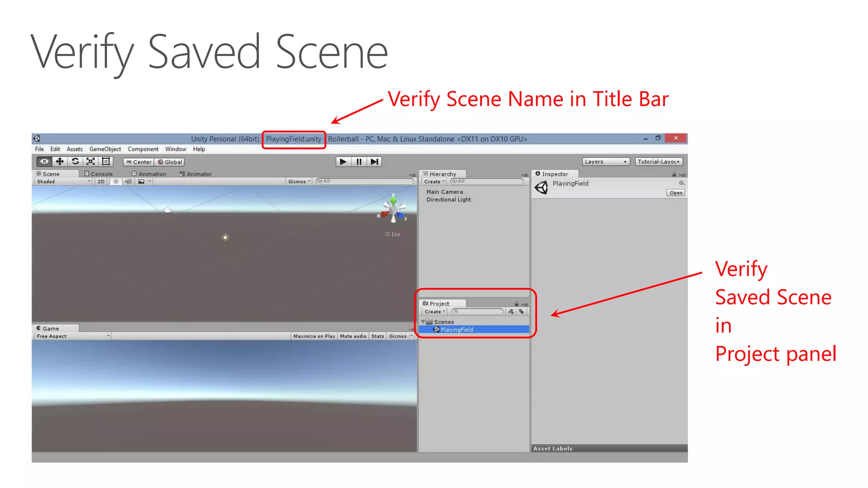The height and width of the screenshot is (488, 868).
Task: Open the Window menu
Action: pyautogui.click(x=175, y=149)
